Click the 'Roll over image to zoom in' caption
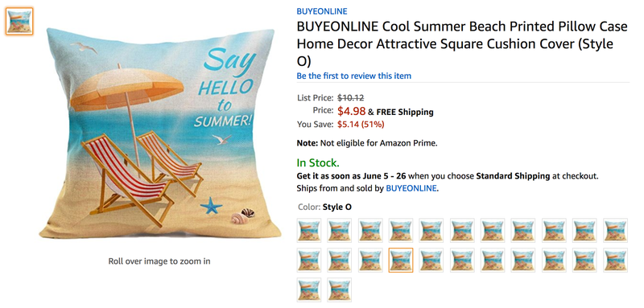The width and height of the screenshot is (644, 308). [x=159, y=261]
